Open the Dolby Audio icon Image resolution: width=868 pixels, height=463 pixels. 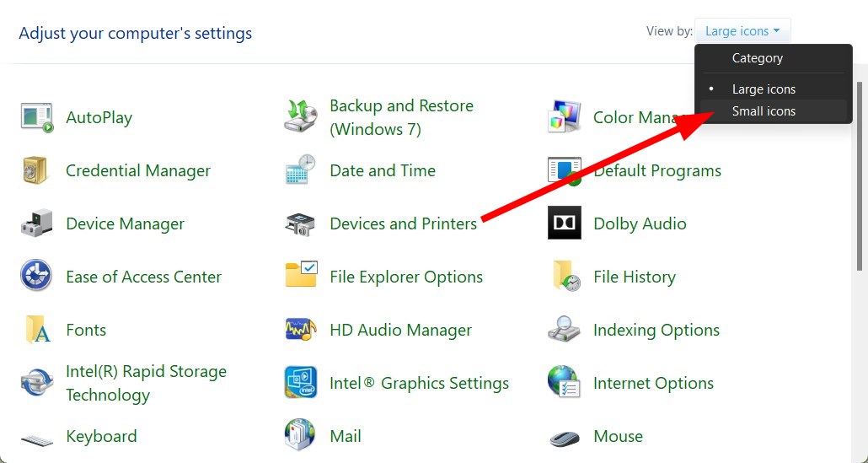point(565,223)
